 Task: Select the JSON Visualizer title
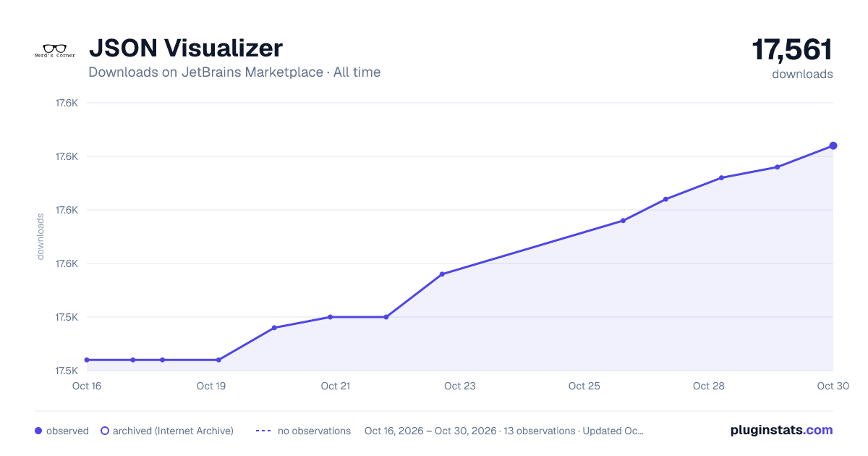pos(185,48)
